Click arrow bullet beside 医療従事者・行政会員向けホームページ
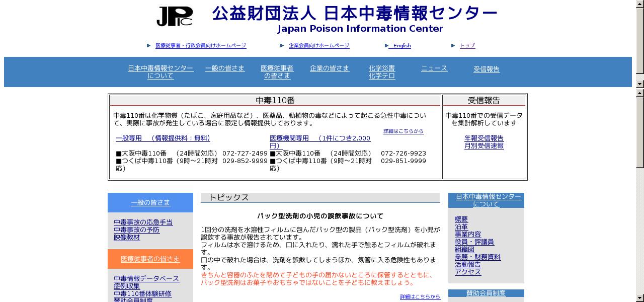The width and height of the screenshot is (644, 302). point(149,46)
